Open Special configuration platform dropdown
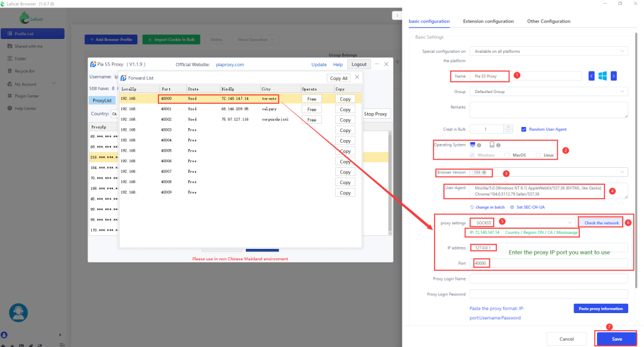This screenshot has height=347, width=644. click(x=548, y=52)
